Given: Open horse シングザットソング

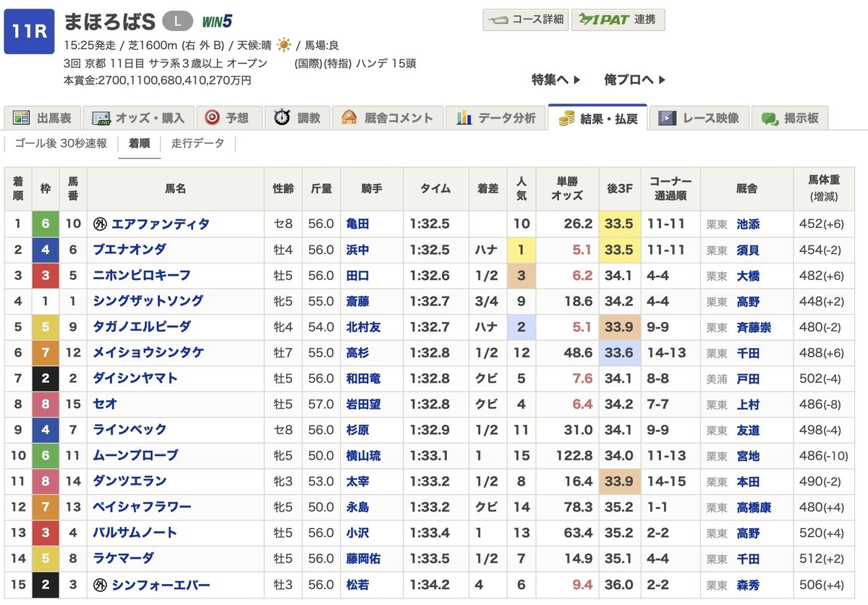Looking at the screenshot, I should [148, 301].
